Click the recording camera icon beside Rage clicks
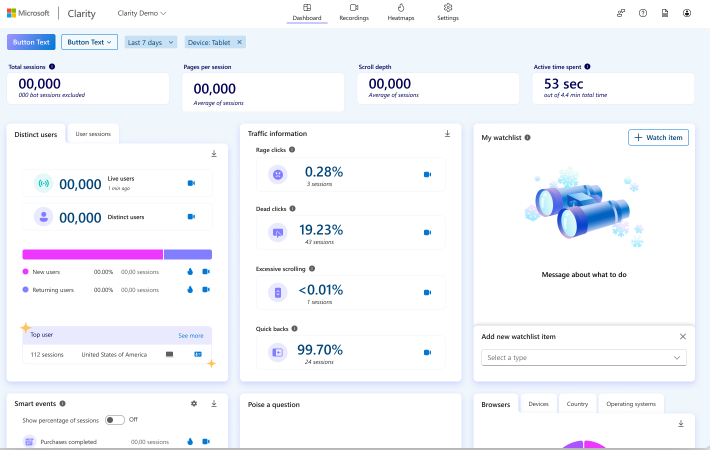Image resolution: width=710 pixels, height=450 pixels. [x=427, y=174]
